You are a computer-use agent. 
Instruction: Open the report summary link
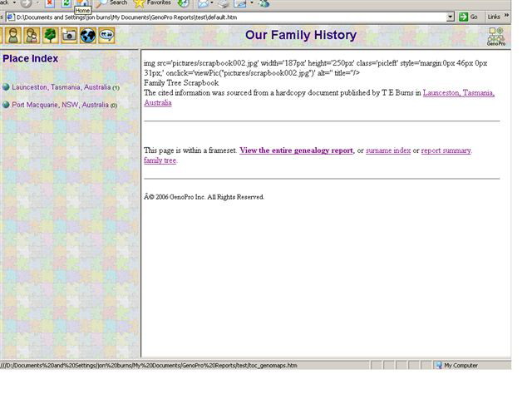click(x=446, y=150)
